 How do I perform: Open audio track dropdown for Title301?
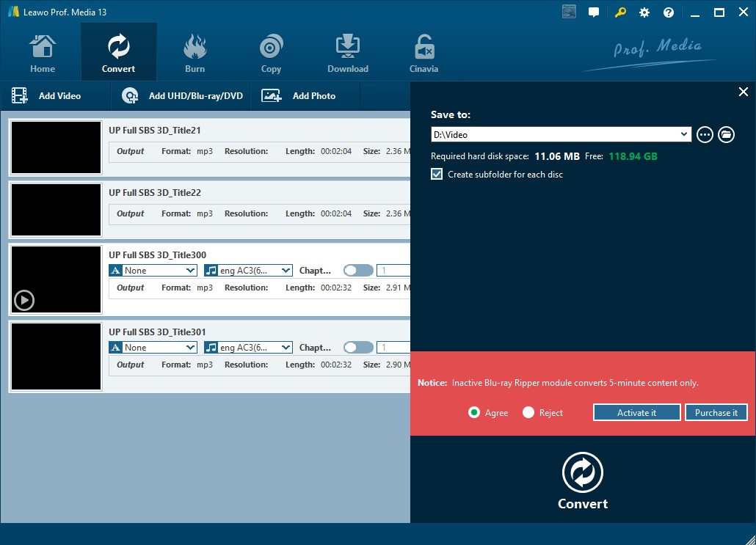click(x=248, y=348)
